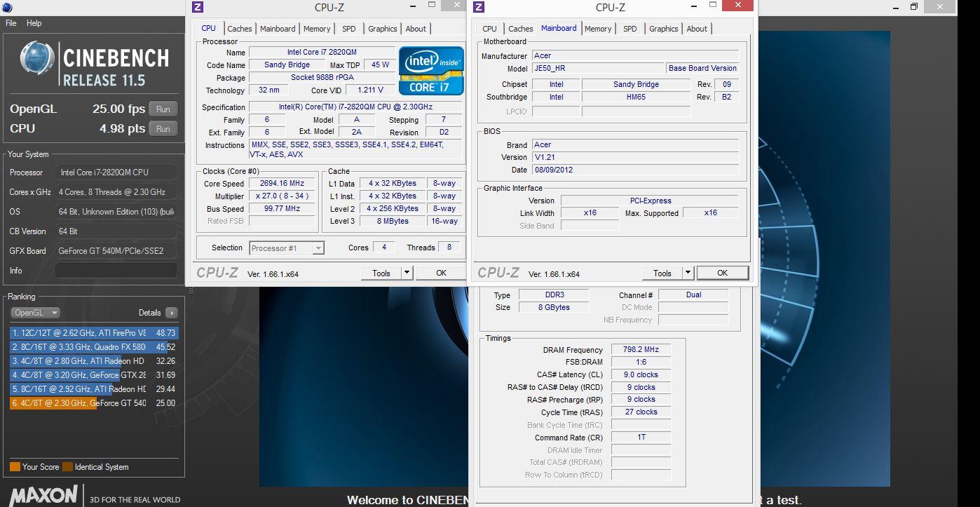Click the MAXON logo
The width and height of the screenshot is (980, 507).
click(43, 495)
